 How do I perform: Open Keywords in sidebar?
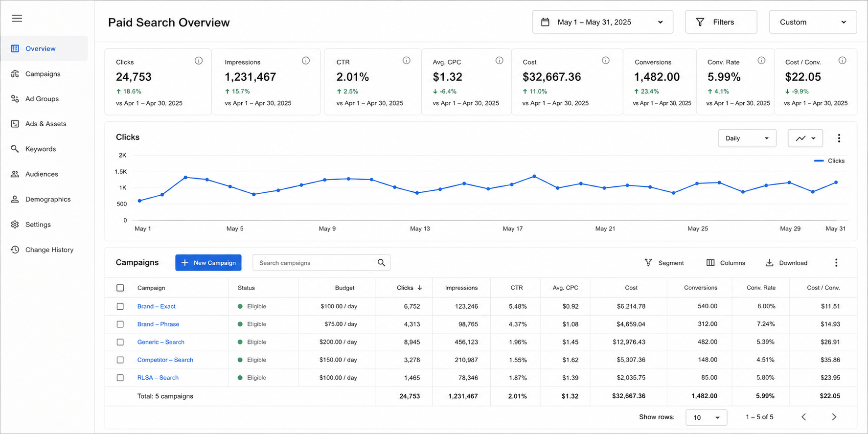pyautogui.click(x=44, y=149)
